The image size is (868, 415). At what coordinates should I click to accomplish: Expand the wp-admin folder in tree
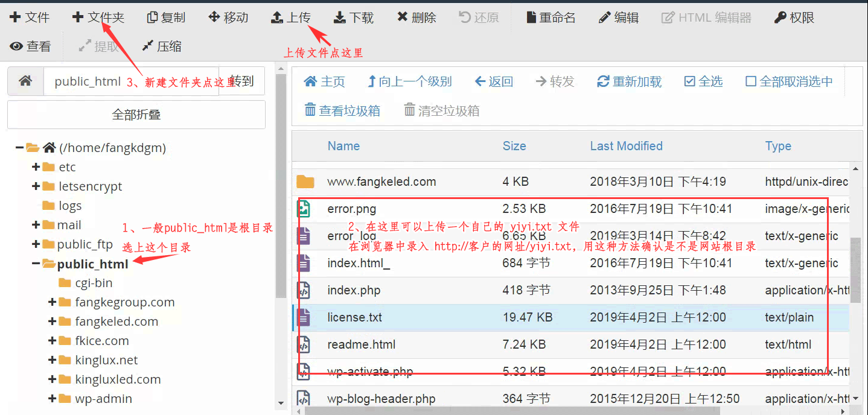pos(53,399)
